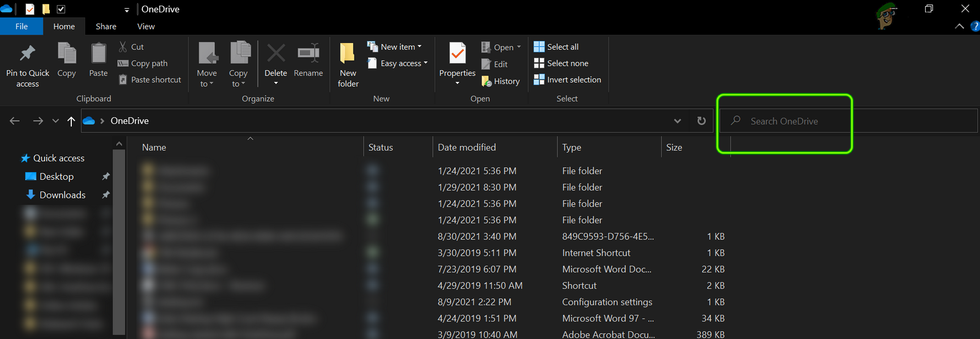Click the pin icon beside Downloads
The width and height of the screenshot is (980, 339).
[105, 195]
